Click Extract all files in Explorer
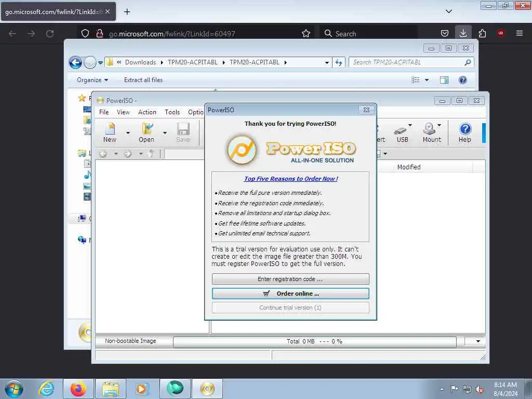Screen dimensions: 532x399 click(x=143, y=80)
